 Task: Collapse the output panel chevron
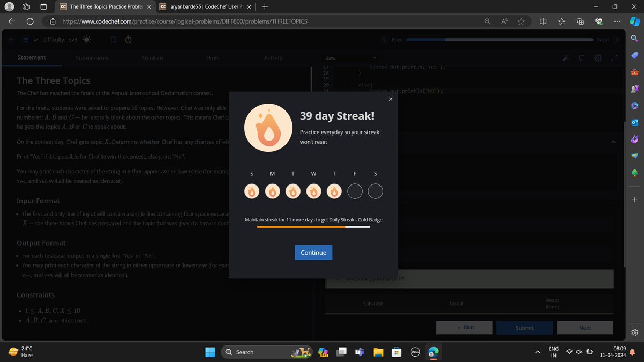[x=613, y=142]
